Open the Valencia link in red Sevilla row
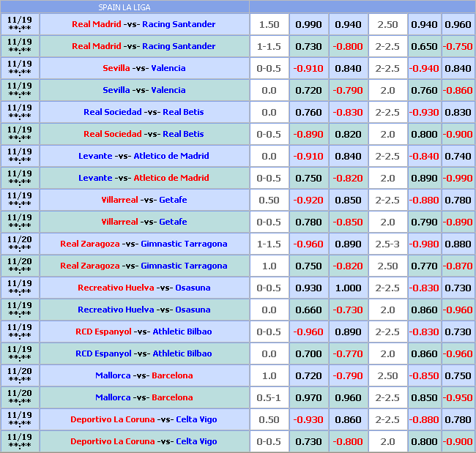476x453 pixels. coord(168,68)
